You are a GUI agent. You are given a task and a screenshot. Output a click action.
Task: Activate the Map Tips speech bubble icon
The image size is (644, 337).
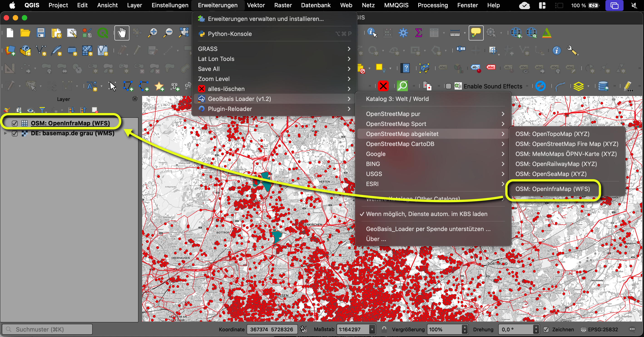click(476, 33)
